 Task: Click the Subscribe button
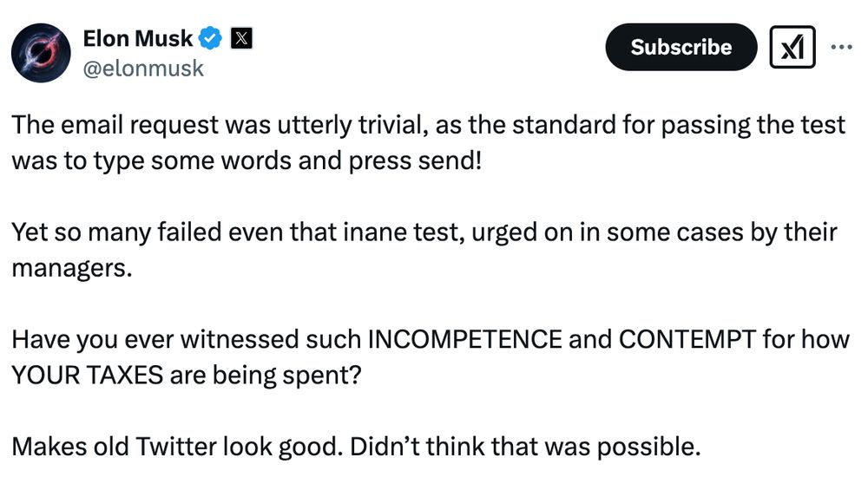tap(681, 47)
